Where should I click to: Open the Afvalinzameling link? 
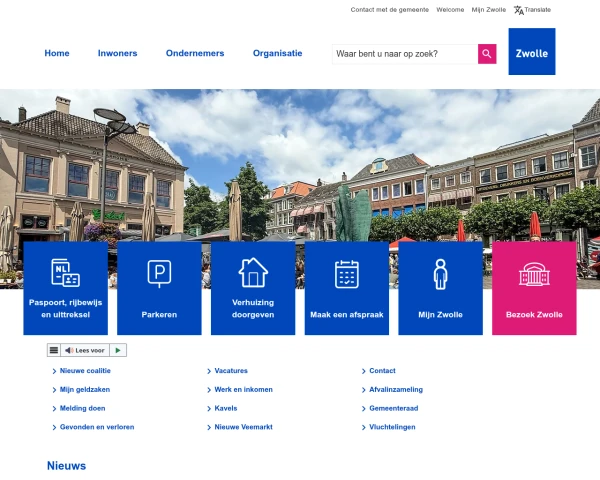pyautogui.click(x=396, y=389)
